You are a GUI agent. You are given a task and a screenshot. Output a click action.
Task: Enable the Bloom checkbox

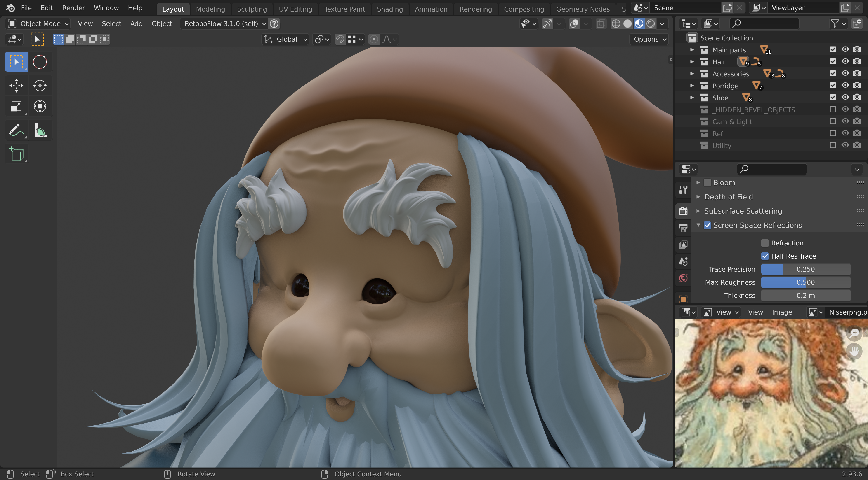tap(707, 182)
